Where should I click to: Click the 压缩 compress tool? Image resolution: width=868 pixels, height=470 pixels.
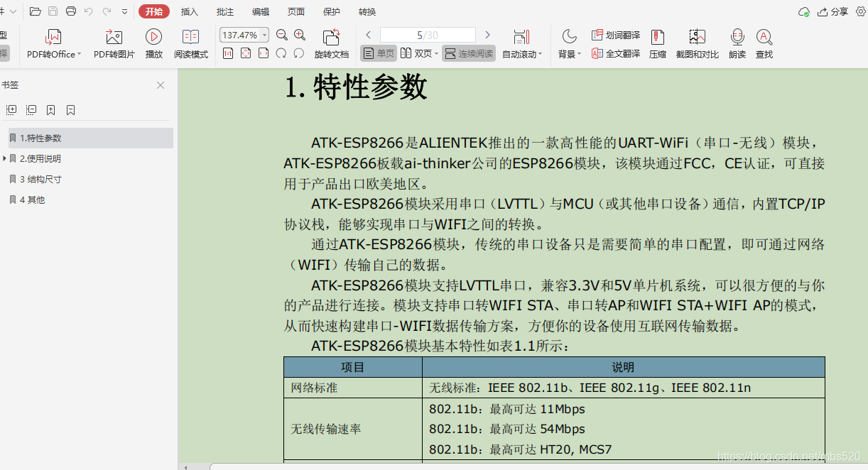(x=658, y=45)
